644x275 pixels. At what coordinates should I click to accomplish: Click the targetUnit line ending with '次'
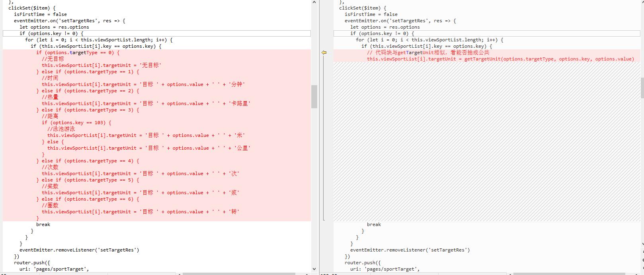coord(141,174)
